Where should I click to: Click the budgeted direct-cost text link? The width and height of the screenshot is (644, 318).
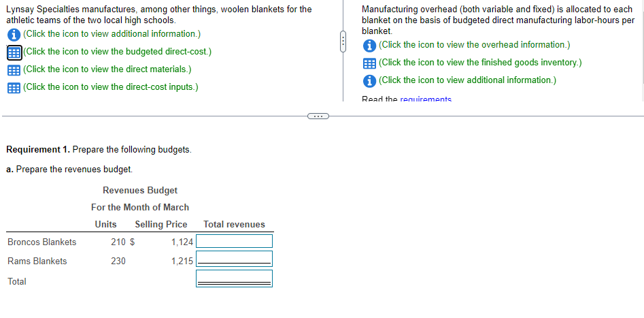click(x=118, y=52)
